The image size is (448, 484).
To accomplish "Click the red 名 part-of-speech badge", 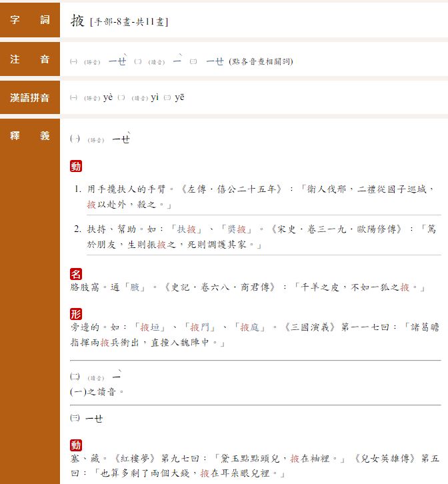I will pos(76,274).
